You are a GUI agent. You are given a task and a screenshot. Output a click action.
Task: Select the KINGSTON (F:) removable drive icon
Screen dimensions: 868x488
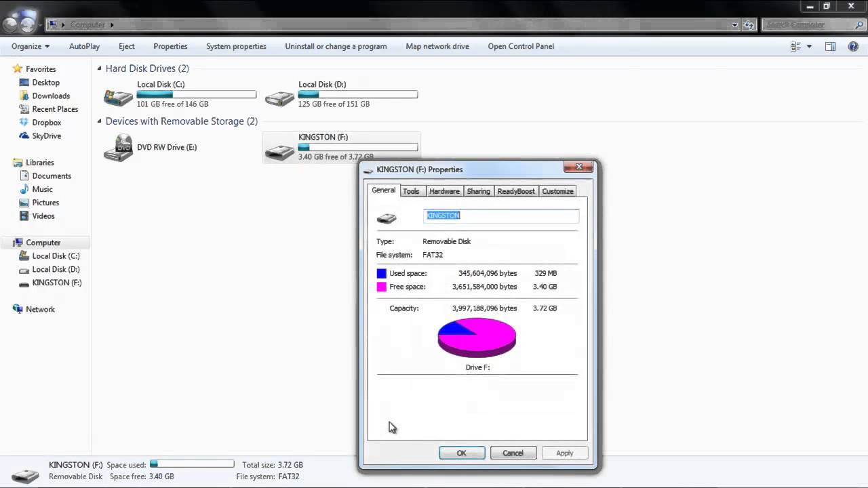tap(279, 151)
